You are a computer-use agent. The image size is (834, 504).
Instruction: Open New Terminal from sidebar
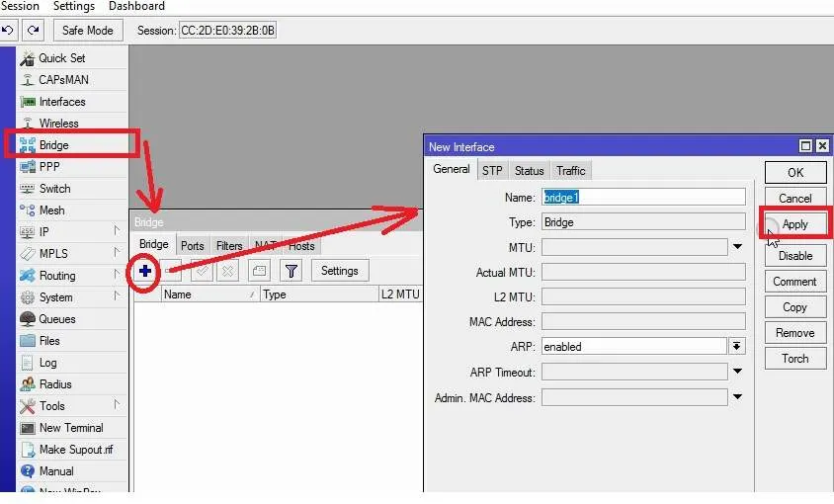(70, 428)
